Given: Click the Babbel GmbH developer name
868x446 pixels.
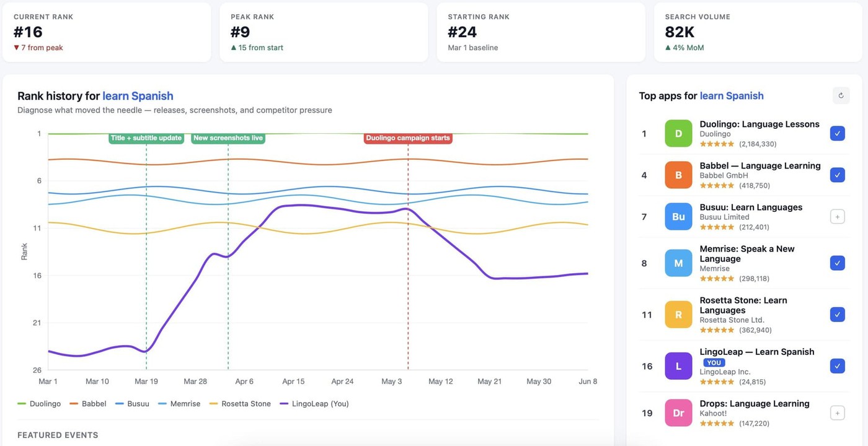Looking at the screenshot, I should point(724,175).
